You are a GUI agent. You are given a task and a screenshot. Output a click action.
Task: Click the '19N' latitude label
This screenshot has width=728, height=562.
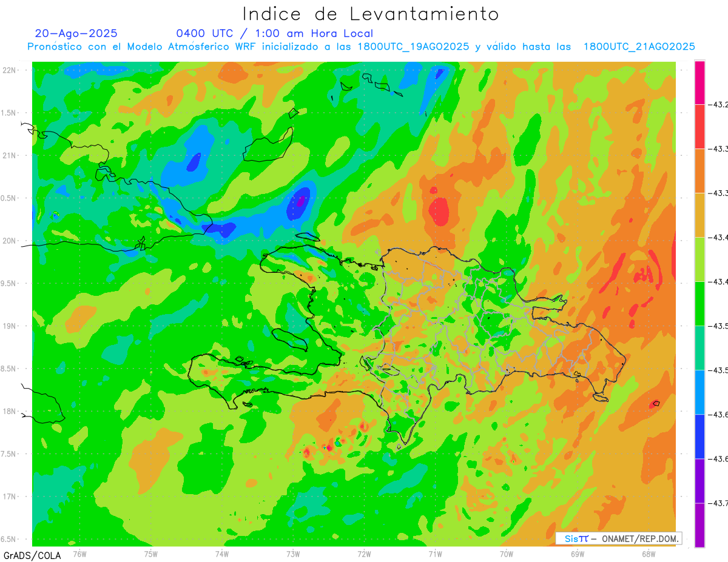[x=10, y=326]
